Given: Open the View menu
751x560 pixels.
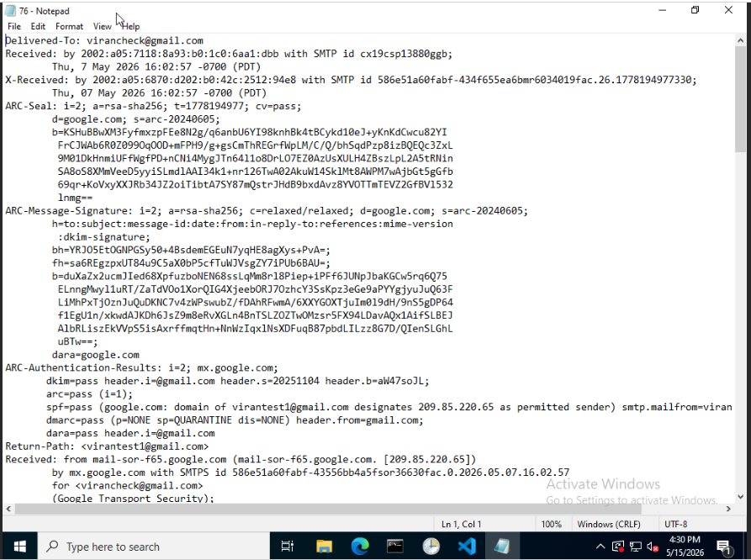Looking at the screenshot, I should click(x=102, y=26).
